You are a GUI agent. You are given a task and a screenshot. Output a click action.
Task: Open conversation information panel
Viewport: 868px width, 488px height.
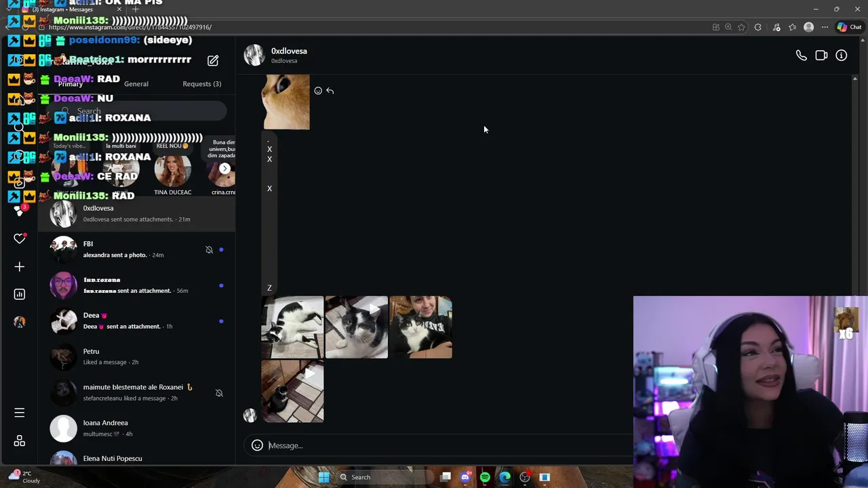tap(841, 56)
